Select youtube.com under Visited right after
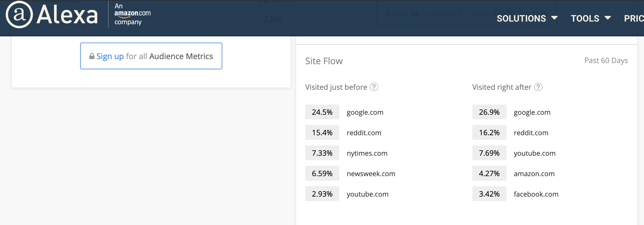 [x=535, y=153]
